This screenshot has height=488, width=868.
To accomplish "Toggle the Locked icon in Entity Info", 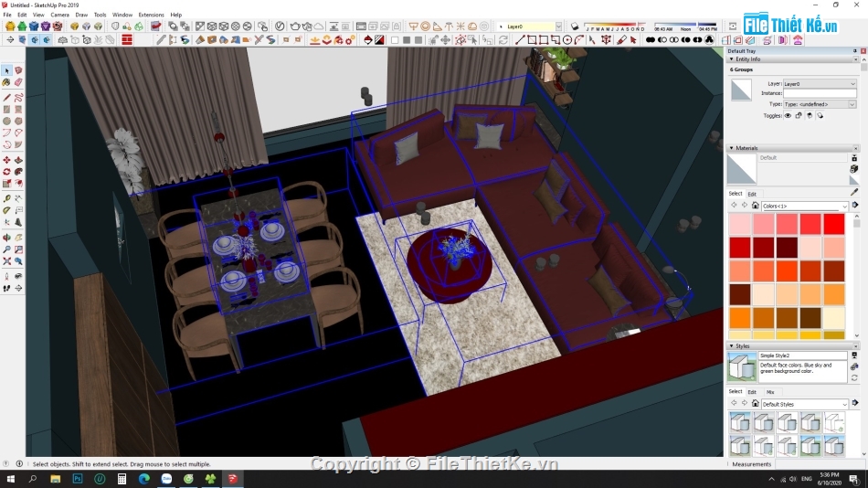I will 799,116.
